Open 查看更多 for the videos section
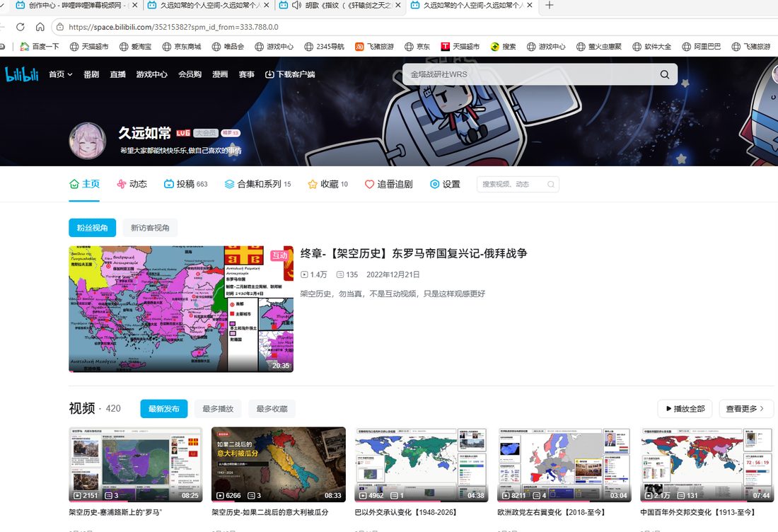 pos(745,409)
